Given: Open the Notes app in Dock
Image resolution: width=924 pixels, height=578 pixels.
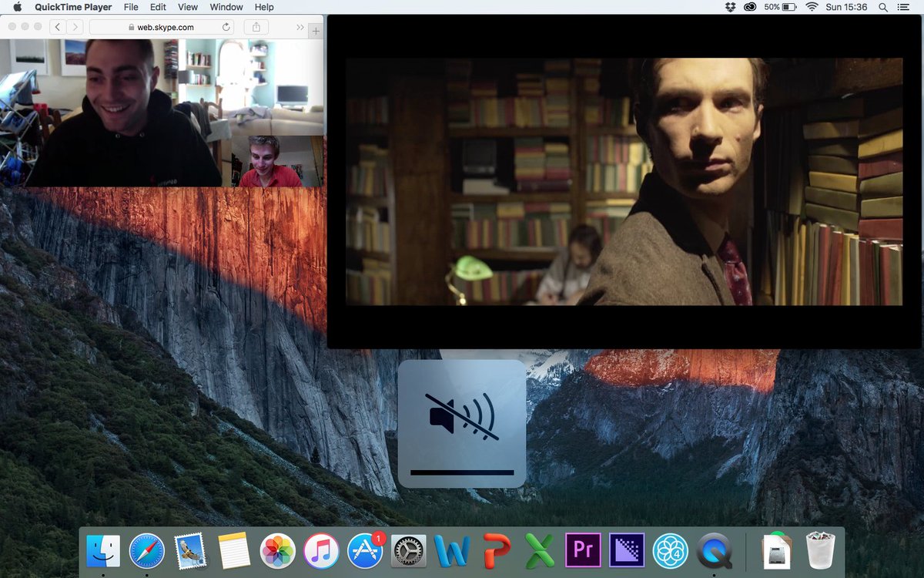Looking at the screenshot, I should pos(233,552).
